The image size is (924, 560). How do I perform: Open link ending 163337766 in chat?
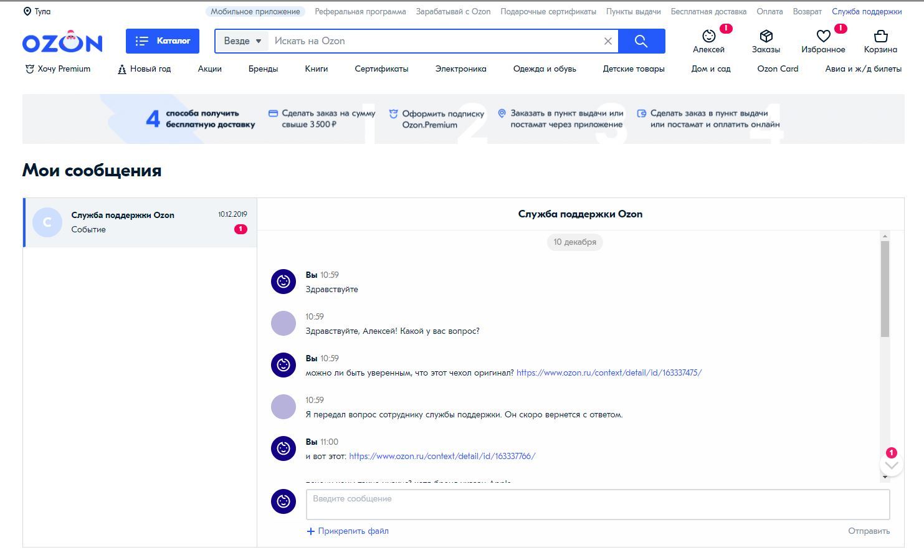tap(442, 457)
